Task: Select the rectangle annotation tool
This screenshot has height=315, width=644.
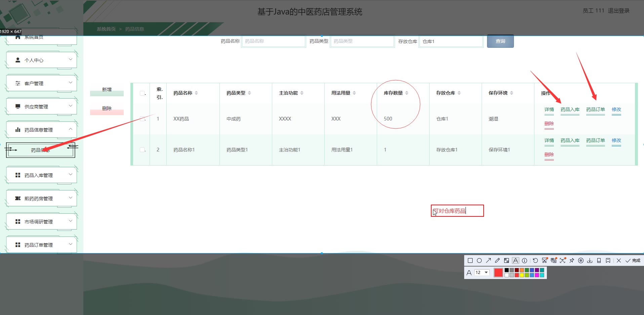Action: coord(470,260)
